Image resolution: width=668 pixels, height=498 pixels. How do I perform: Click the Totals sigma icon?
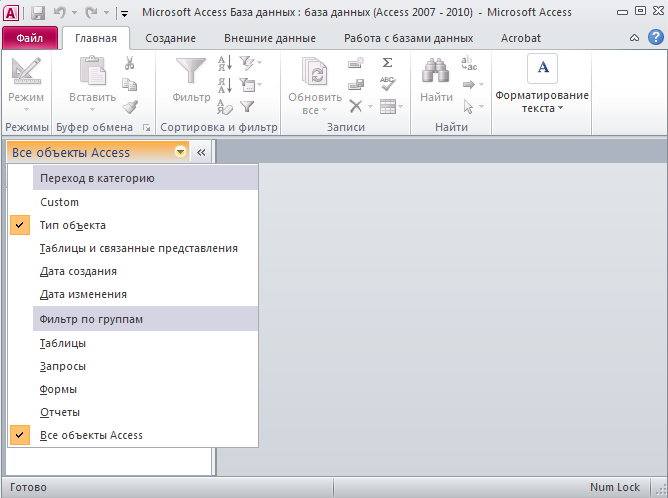[x=387, y=63]
